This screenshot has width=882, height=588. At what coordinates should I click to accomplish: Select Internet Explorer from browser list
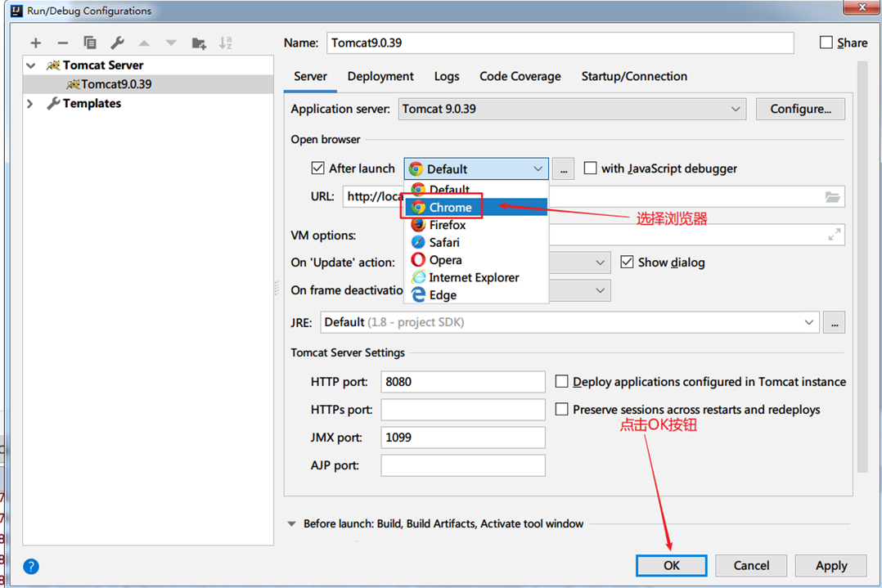[x=476, y=277]
